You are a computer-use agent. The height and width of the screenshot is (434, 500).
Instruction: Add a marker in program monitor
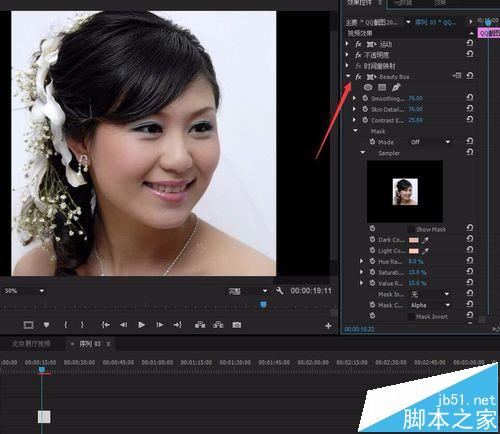pyautogui.click(x=46, y=325)
